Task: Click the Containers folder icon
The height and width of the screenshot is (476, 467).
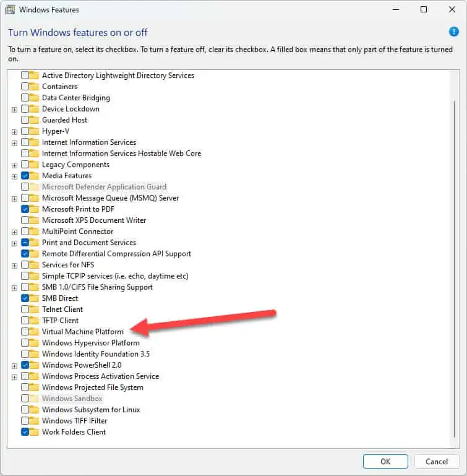Action: (34, 87)
